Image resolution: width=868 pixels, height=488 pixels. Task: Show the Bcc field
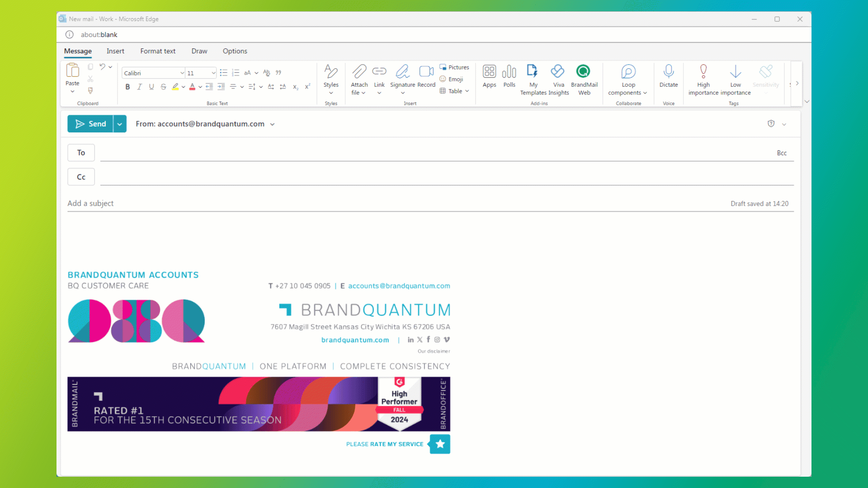[x=782, y=153]
